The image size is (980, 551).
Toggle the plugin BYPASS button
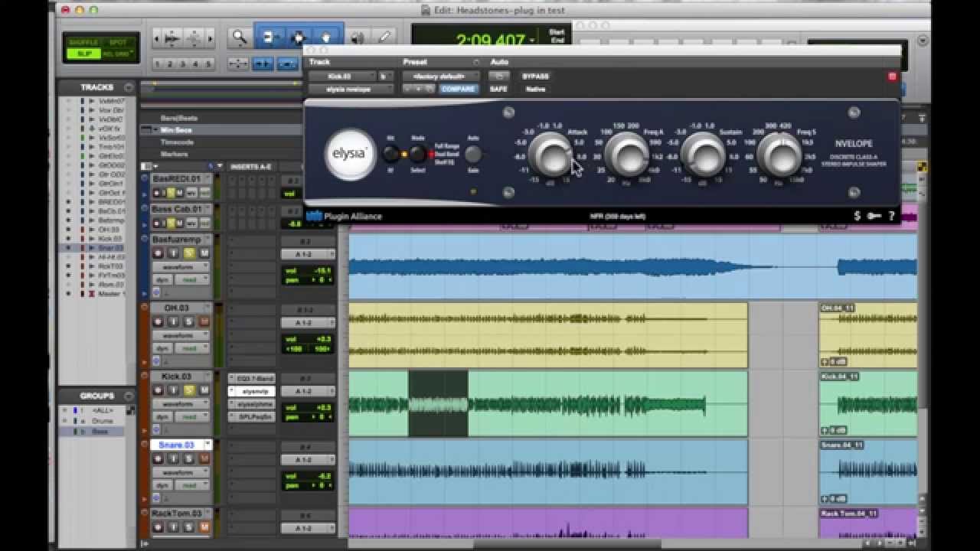tap(535, 77)
